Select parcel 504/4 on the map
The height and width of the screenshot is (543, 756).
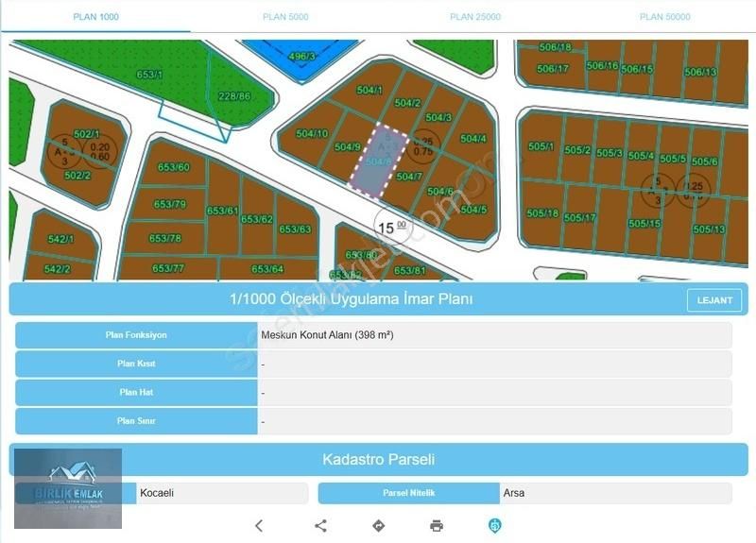[473, 139]
